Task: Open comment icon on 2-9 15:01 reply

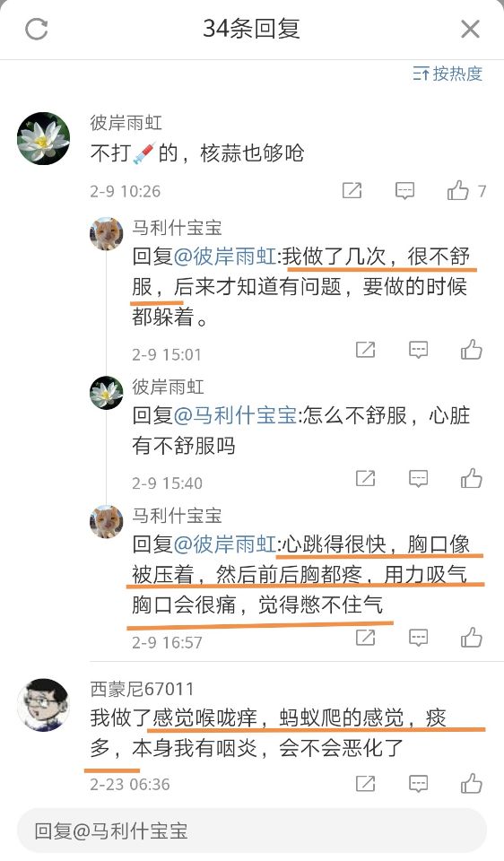Action: tap(418, 349)
